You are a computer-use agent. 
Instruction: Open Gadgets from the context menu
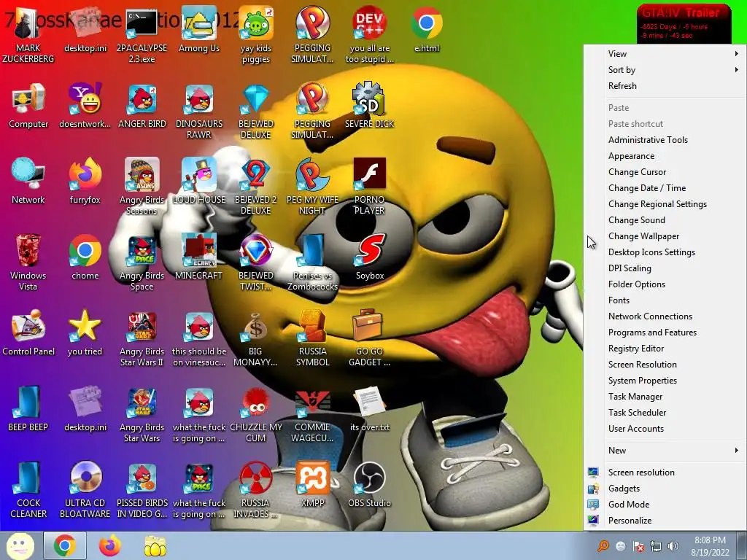coord(665,489)
